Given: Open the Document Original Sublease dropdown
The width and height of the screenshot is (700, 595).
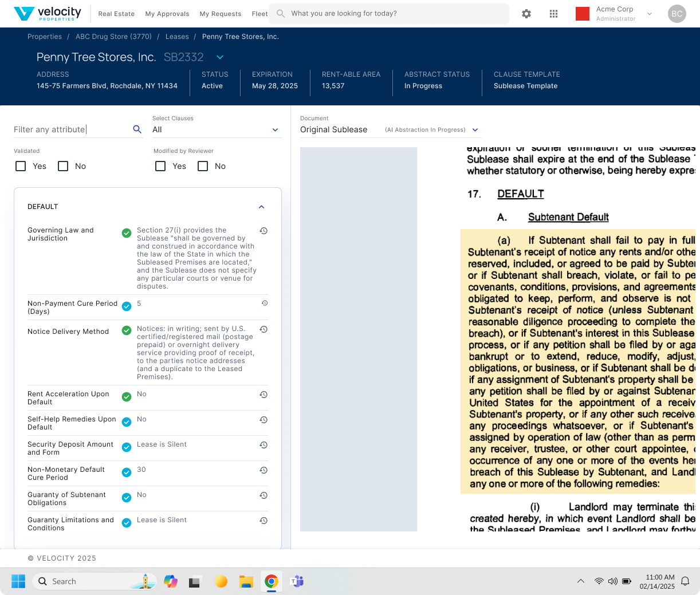Looking at the screenshot, I should [390, 129].
